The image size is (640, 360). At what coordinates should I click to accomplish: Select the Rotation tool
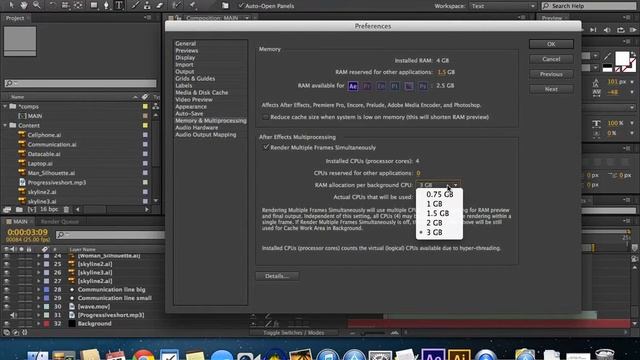point(53,5)
